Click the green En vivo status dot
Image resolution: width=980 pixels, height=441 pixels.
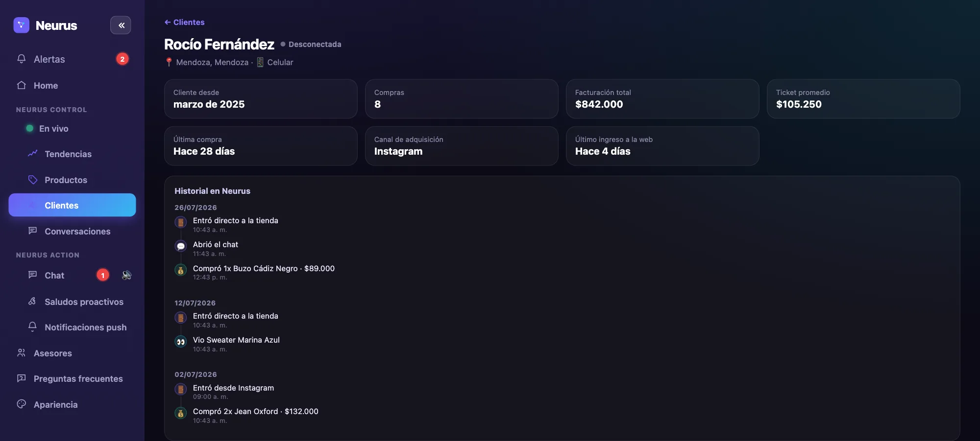point(29,128)
